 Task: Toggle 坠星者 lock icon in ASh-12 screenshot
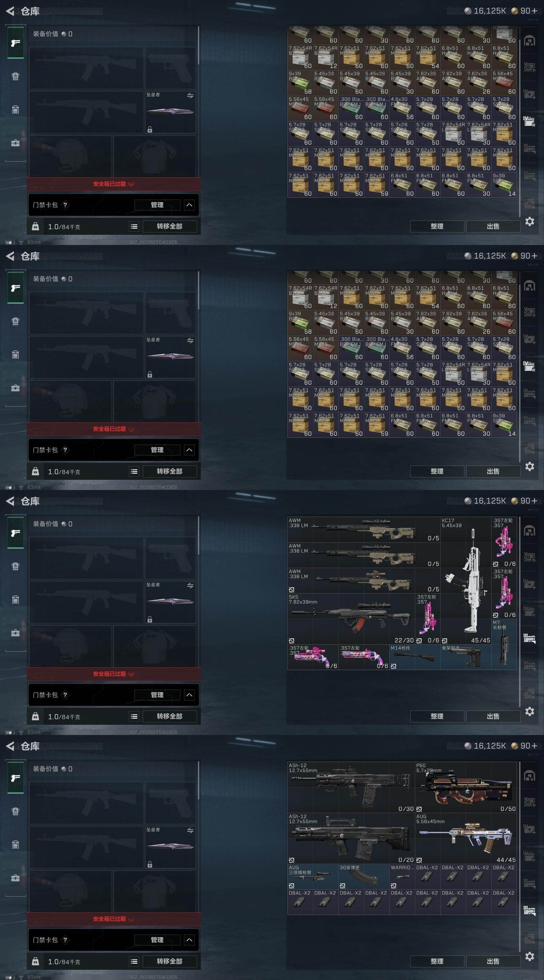pyautogui.click(x=150, y=864)
